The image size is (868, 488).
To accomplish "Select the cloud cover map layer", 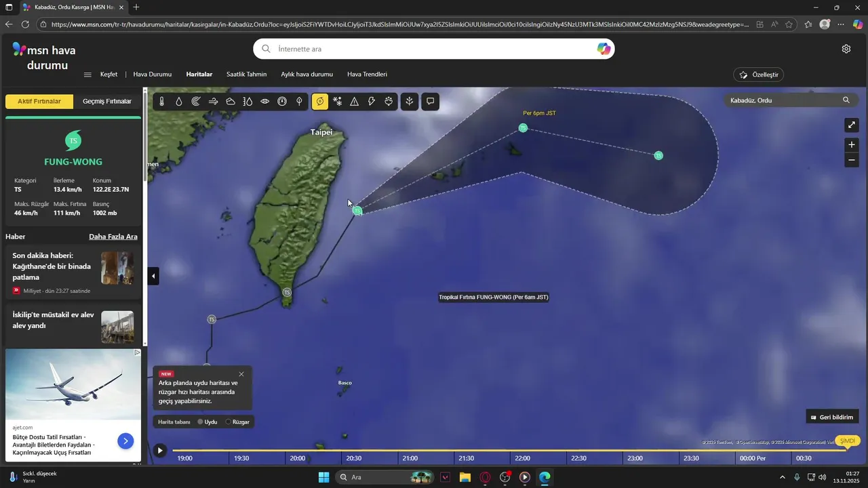I will click(231, 102).
